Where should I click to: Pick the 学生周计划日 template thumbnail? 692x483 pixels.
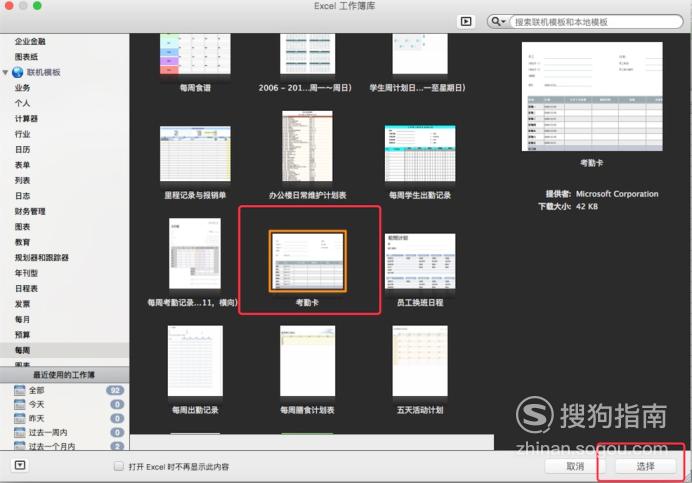(x=420, y=54)
